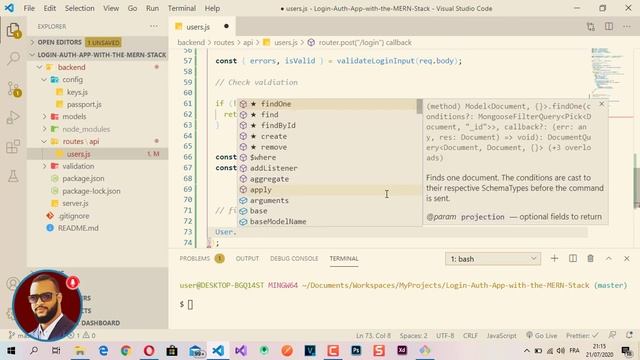
Task: Switch to the DEBUG CONSOLE tab
Action: pyautogui.click(x=294, y=258)
